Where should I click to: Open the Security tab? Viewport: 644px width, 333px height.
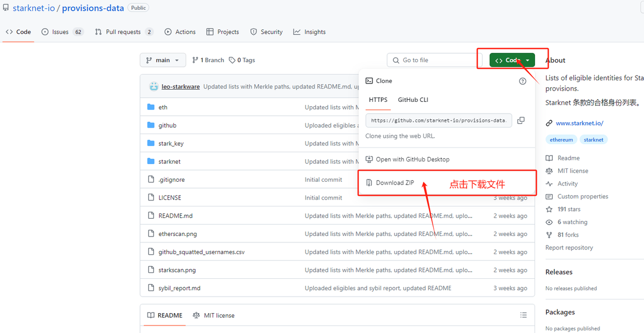click(266, 32)
